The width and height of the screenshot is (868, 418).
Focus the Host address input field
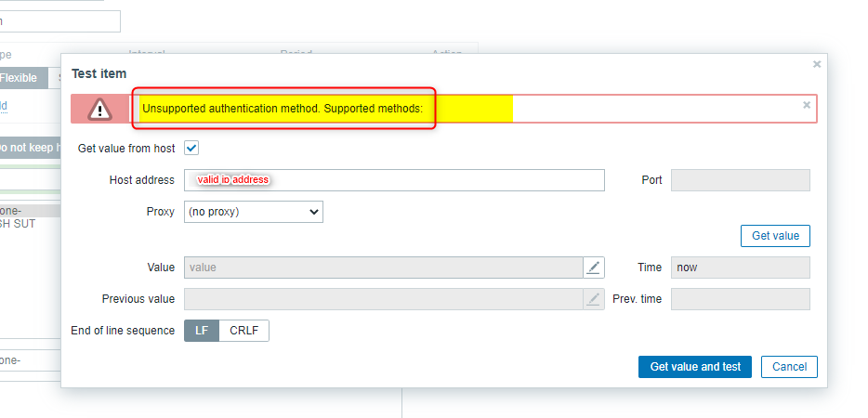tap(394, 180)
